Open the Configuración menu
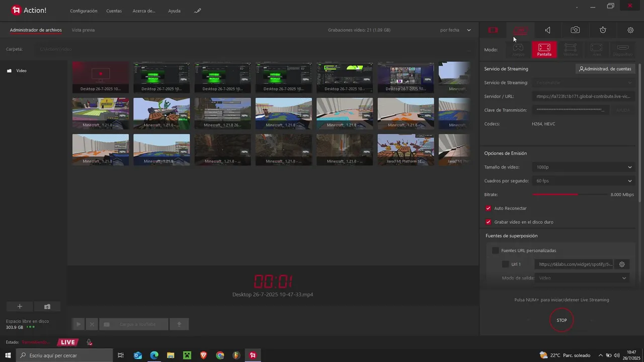 84,11
